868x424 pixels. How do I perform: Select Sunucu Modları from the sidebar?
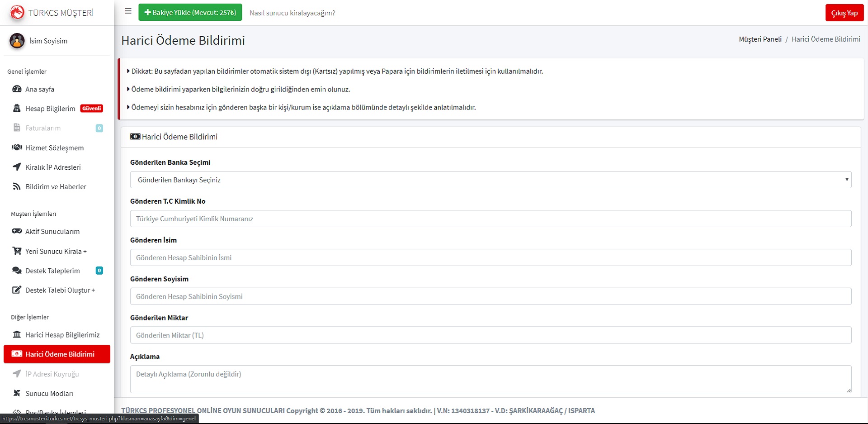(49, 394)
